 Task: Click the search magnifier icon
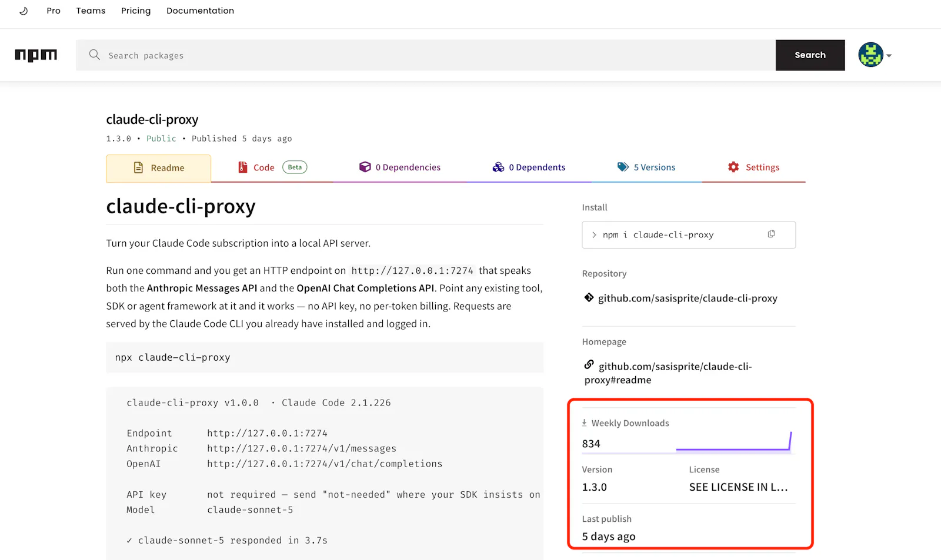coord(94,55)
